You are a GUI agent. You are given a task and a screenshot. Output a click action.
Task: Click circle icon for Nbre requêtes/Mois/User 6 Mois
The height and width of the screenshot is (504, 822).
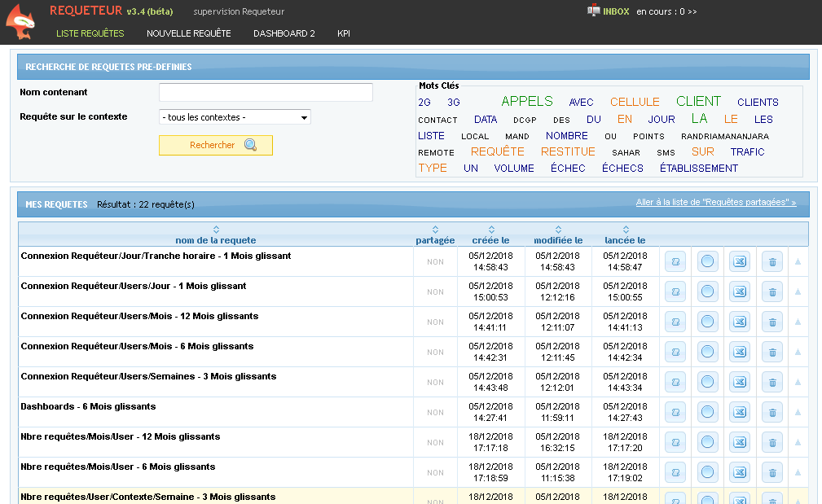click(x=707, y=472)
